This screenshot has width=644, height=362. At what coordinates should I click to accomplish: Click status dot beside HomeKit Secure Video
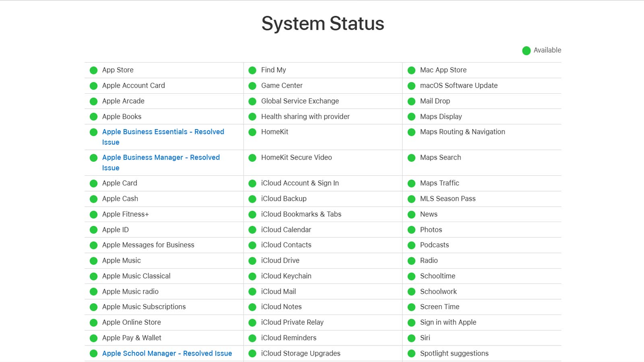[x=252, y=158]
